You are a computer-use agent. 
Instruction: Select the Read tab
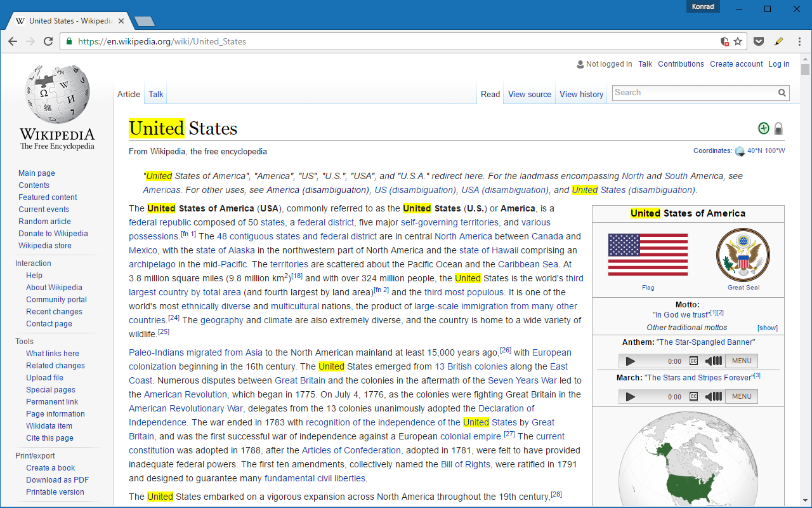[490, 94]
